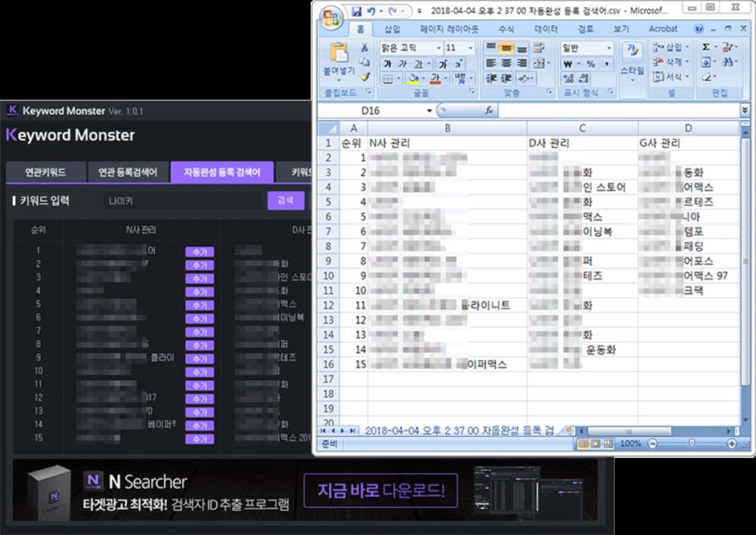Increase indent in alignment group

tap(507, 78)
